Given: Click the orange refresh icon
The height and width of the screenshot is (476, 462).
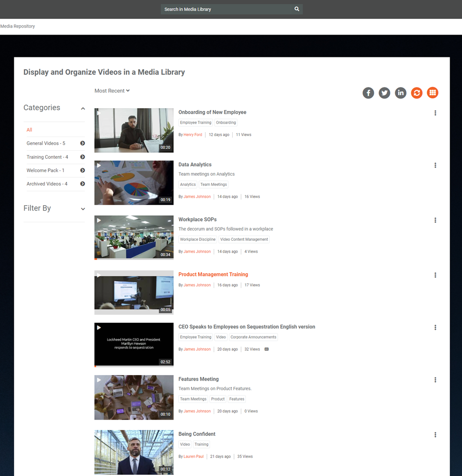Looking at the screenshot, I should coord(417,93).
